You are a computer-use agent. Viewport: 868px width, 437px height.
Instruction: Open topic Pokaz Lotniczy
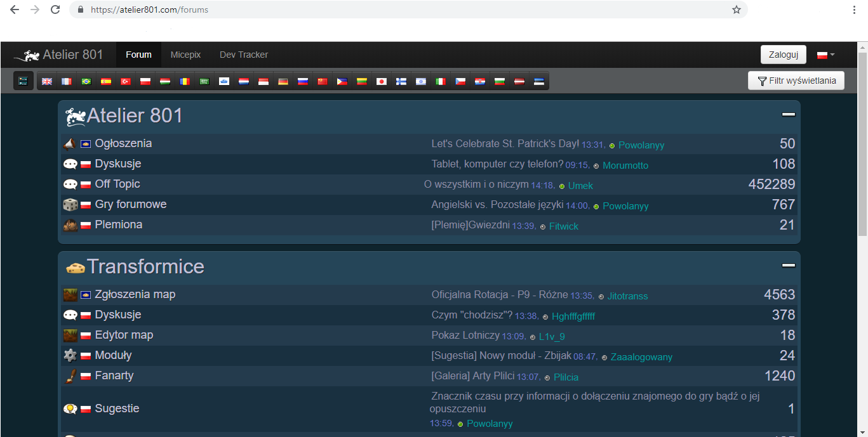point(466,336)
